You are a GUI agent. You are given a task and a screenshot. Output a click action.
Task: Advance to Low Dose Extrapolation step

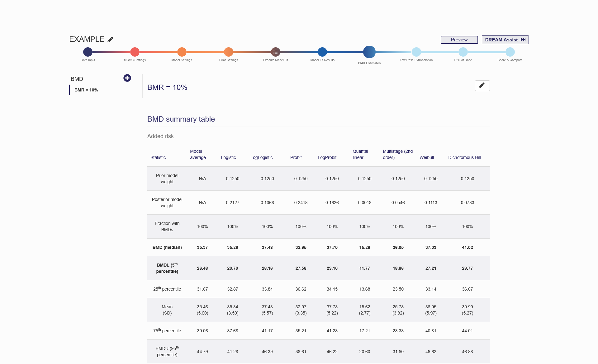(416, 52)
